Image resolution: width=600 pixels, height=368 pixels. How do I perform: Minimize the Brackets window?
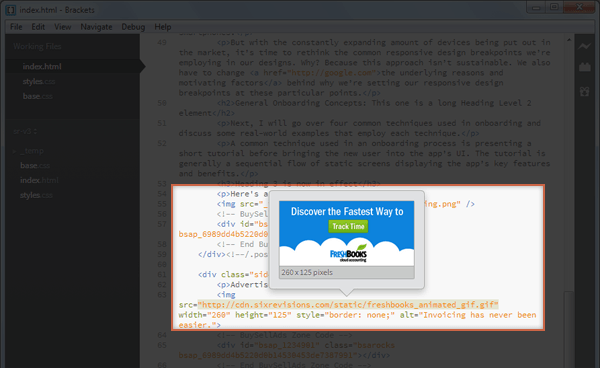pyautogui.click(x=536, y=7)
